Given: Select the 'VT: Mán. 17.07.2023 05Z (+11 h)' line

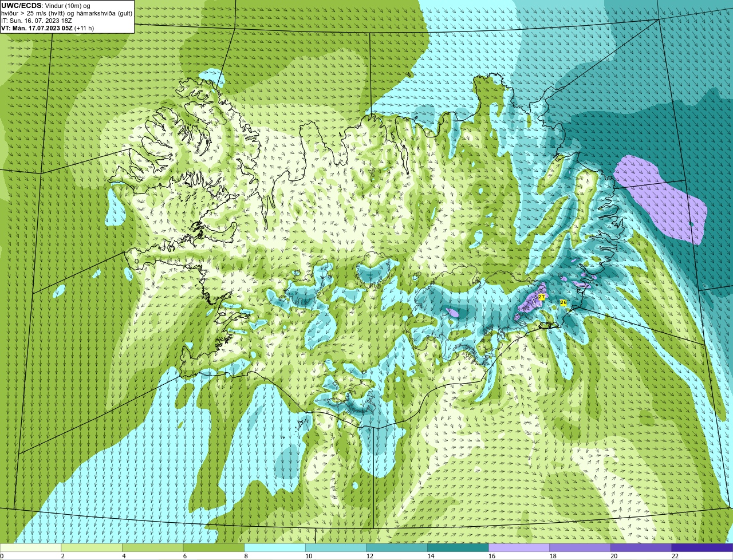Looking at the screenshot, I should point(48,27).
